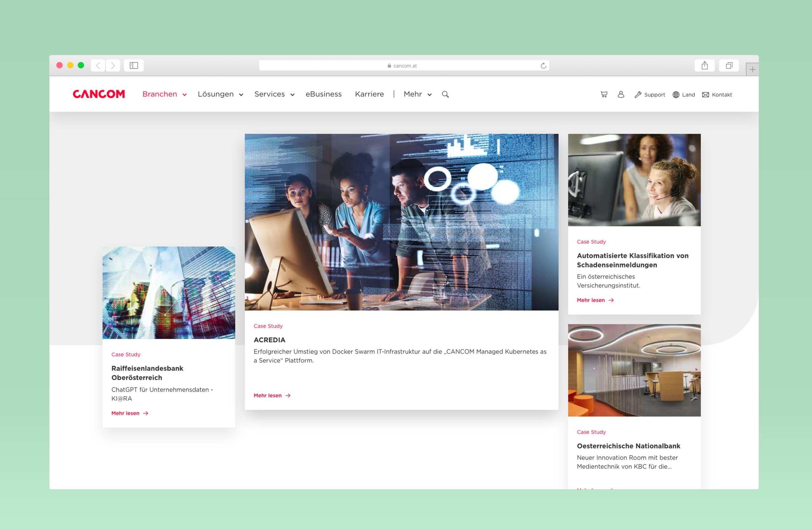
Task: Click the CANCOM logo
Action: [99, 94]
